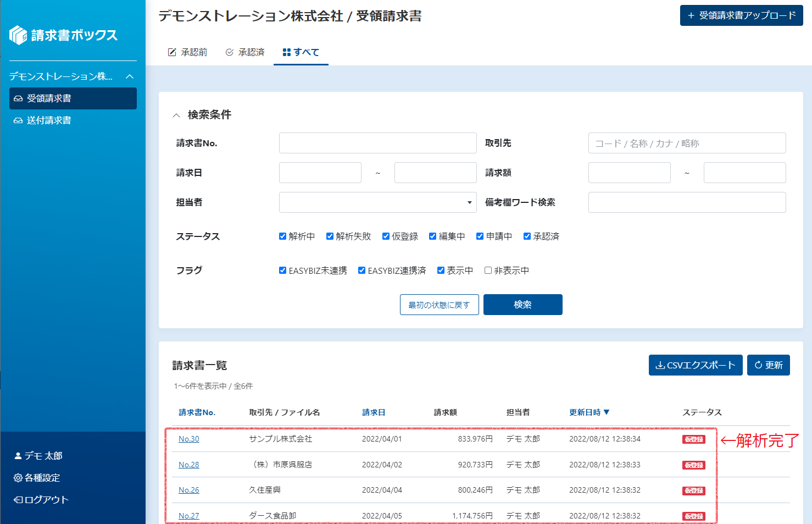The image size is (812, 524).
Task: Collapse the デモンストレーション株 company menu
Action: pos(130,76)
